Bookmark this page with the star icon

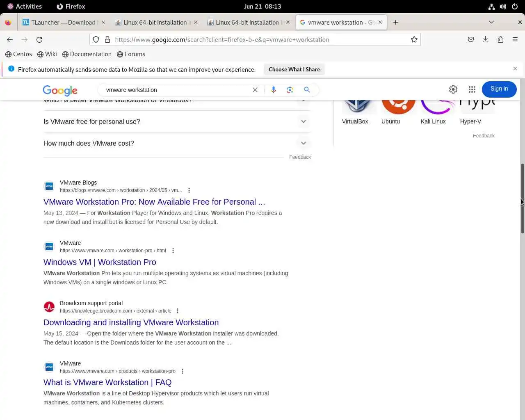click(414, 39)
